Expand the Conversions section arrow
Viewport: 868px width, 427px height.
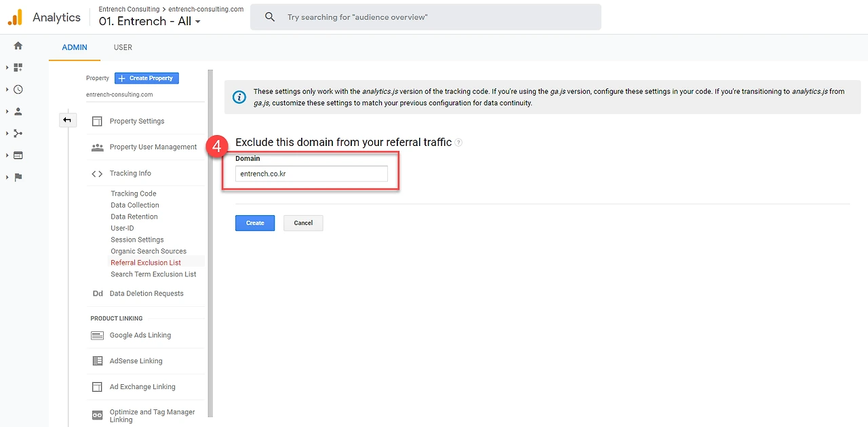[7, 177]
